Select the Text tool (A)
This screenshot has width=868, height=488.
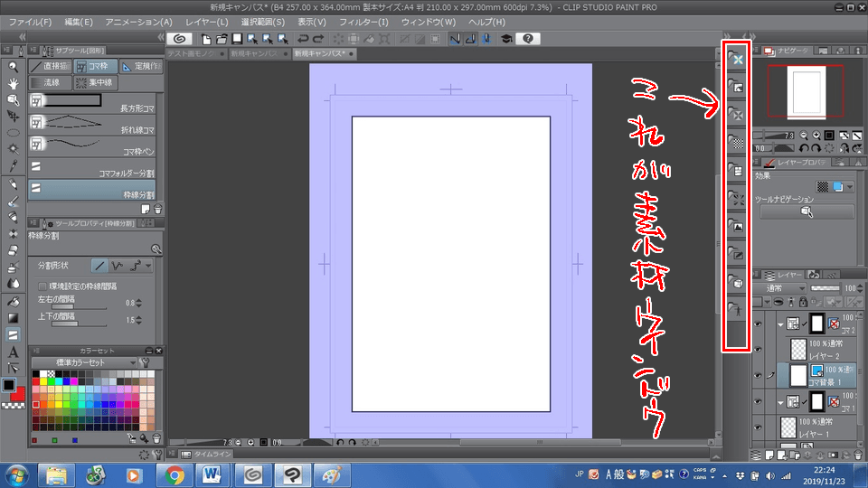click(x=13, y=352)
